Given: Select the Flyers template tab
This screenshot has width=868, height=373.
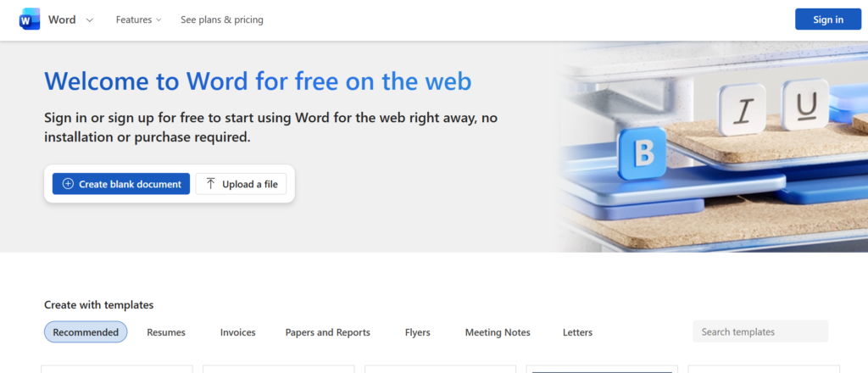Looking at the screenshot, I should pos(417,332).
